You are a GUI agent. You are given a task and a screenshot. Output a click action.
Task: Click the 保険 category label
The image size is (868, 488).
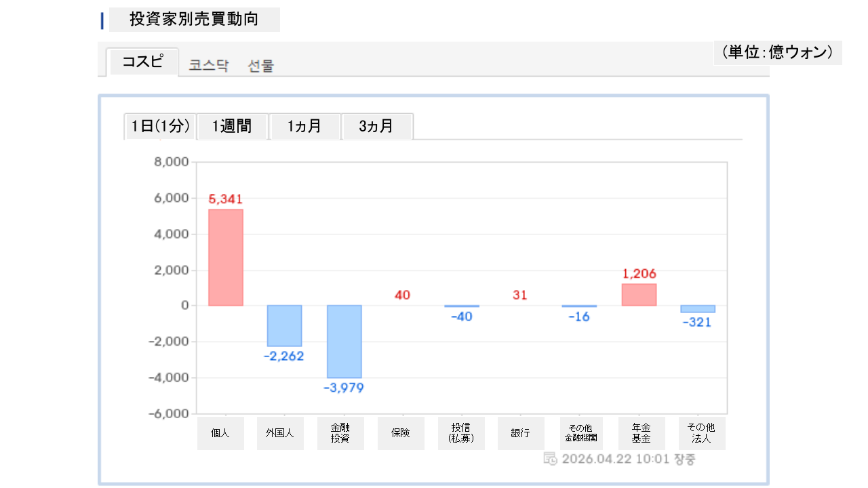pyautogui.click(x=400, y=433)
